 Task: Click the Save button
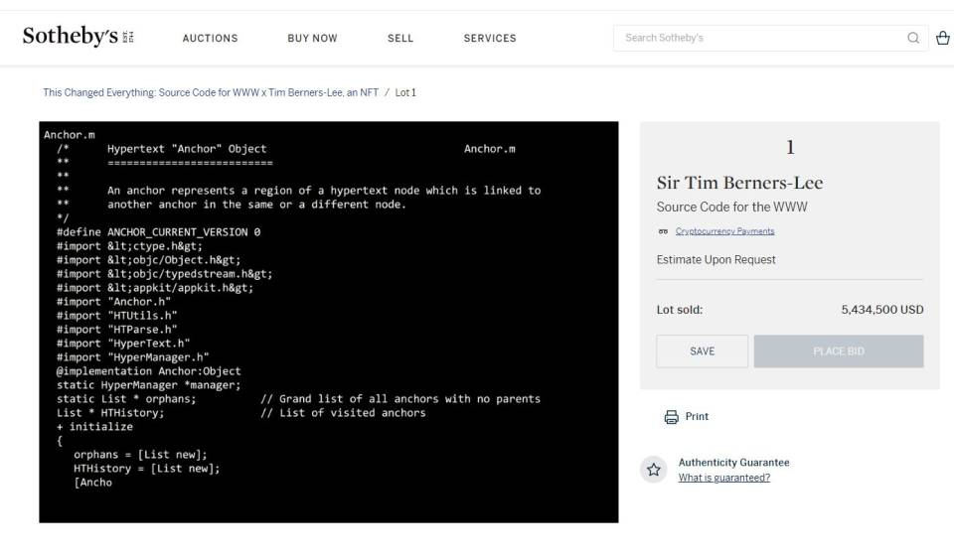703,350
